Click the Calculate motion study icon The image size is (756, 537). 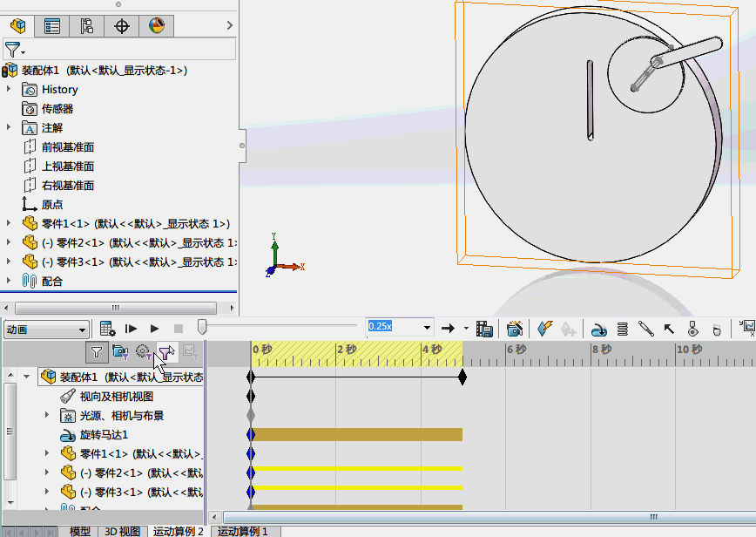click(x=107, y=329)
